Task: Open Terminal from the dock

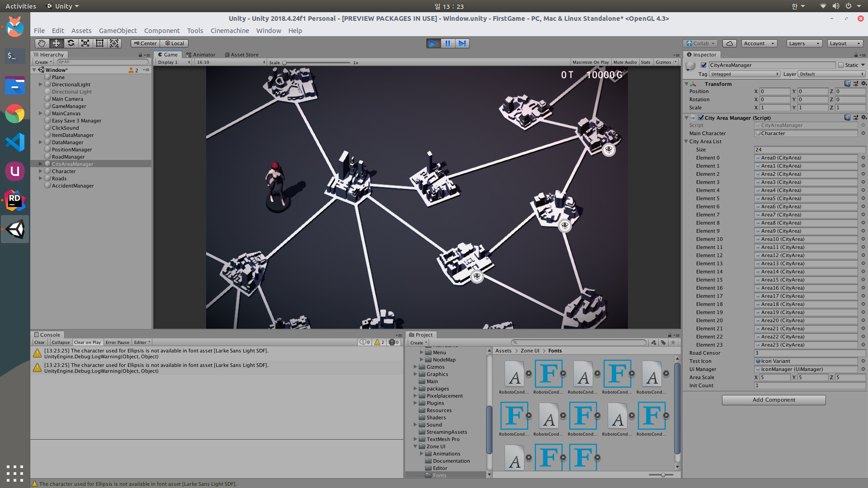Action: [x=15, y=56]
